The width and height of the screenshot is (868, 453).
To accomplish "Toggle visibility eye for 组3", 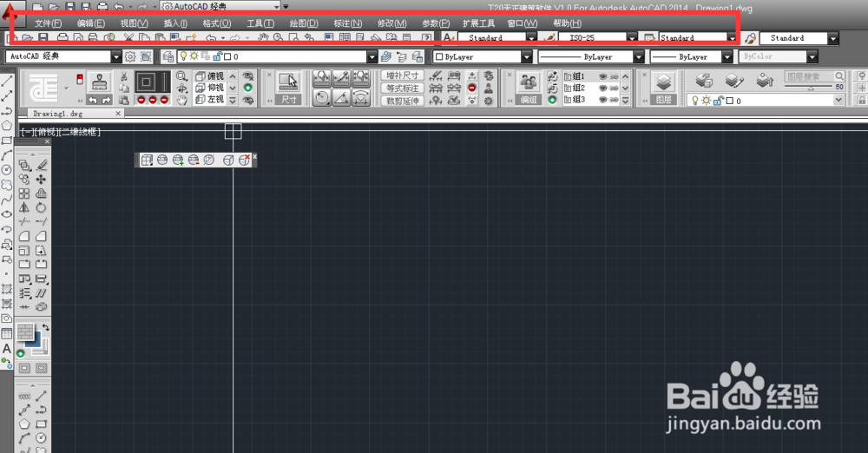I will 603,100.
